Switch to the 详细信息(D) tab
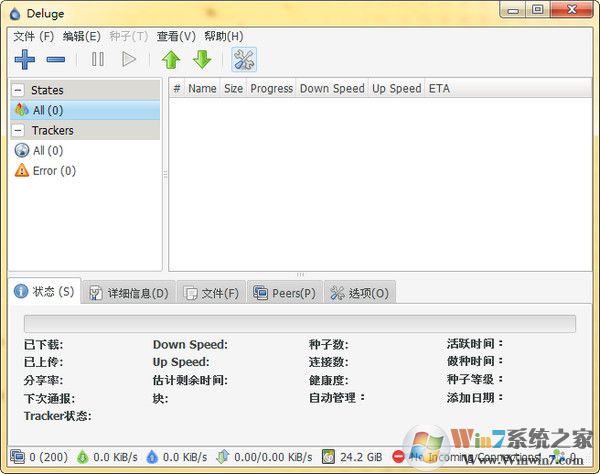The width and height of the screenshot is (600, 474). pyautogui.click(x=129, y=293)
